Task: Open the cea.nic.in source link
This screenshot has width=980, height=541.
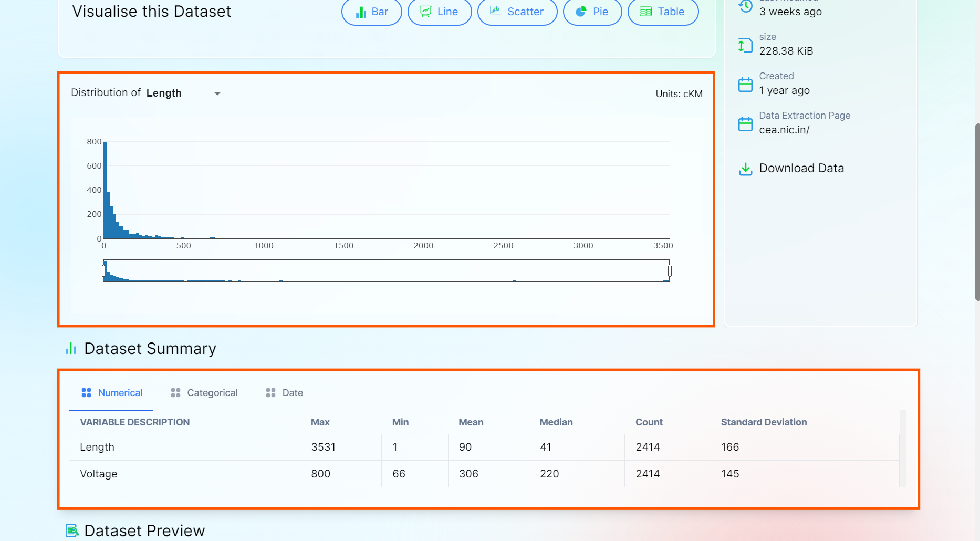Action: click(784, 130)
